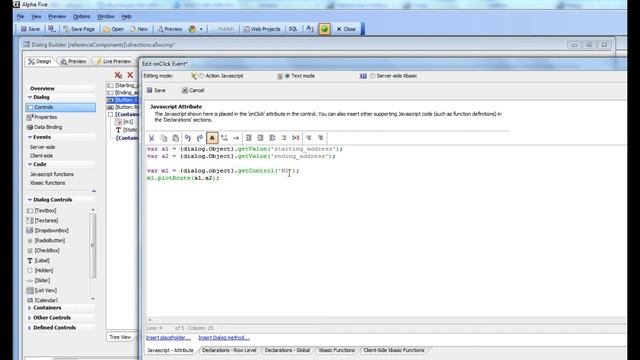The height and width of the screenshot is (360, 640).
Task: Switch to the Live Preview tab
Action: pyautogui.click(x=113, y=61)
